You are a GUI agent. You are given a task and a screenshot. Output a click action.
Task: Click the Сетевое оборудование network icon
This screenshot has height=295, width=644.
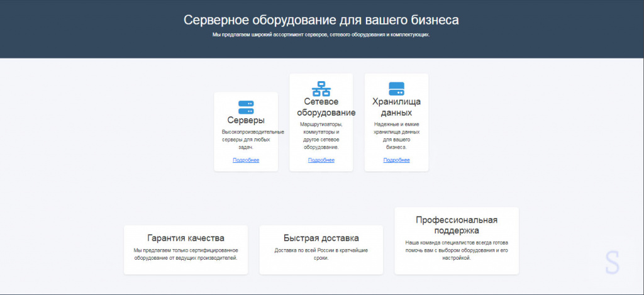click(x=321, y=89)
